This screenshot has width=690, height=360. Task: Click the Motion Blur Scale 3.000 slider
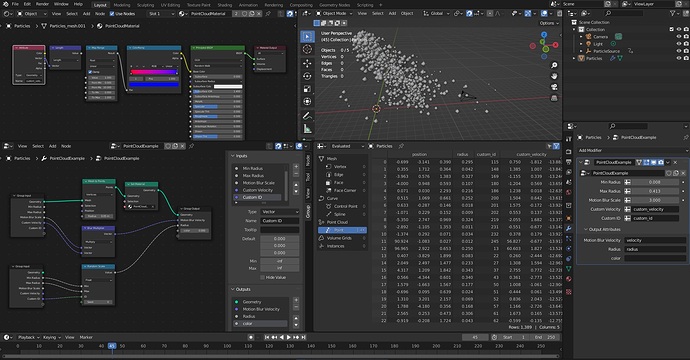tap(654, 200)
